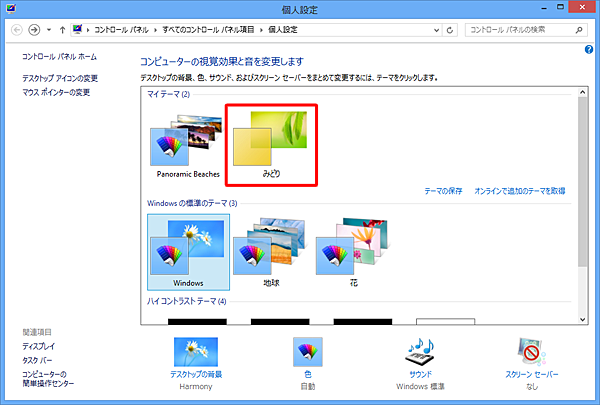Open デスクトップ アイコンの変更 link
This screenshot has width=600, height=405.
coord(60,78)
